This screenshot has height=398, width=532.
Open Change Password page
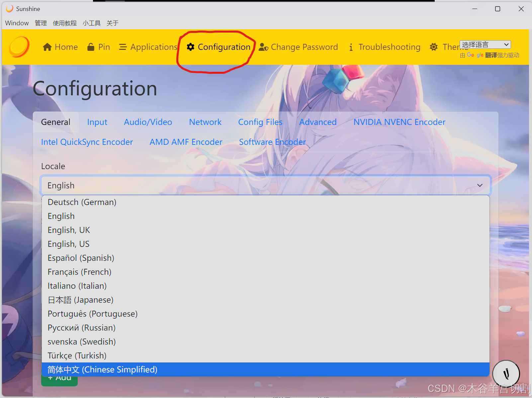tap(298, 47)
